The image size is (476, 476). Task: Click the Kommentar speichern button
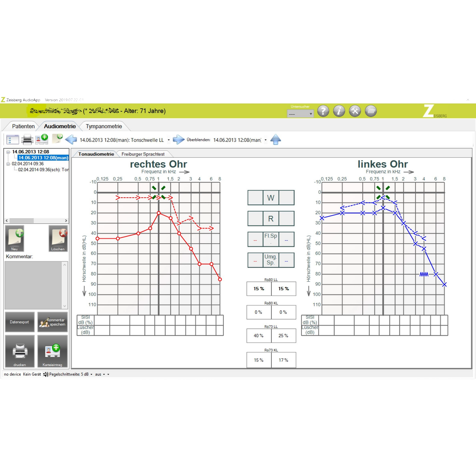pos(53,322)
